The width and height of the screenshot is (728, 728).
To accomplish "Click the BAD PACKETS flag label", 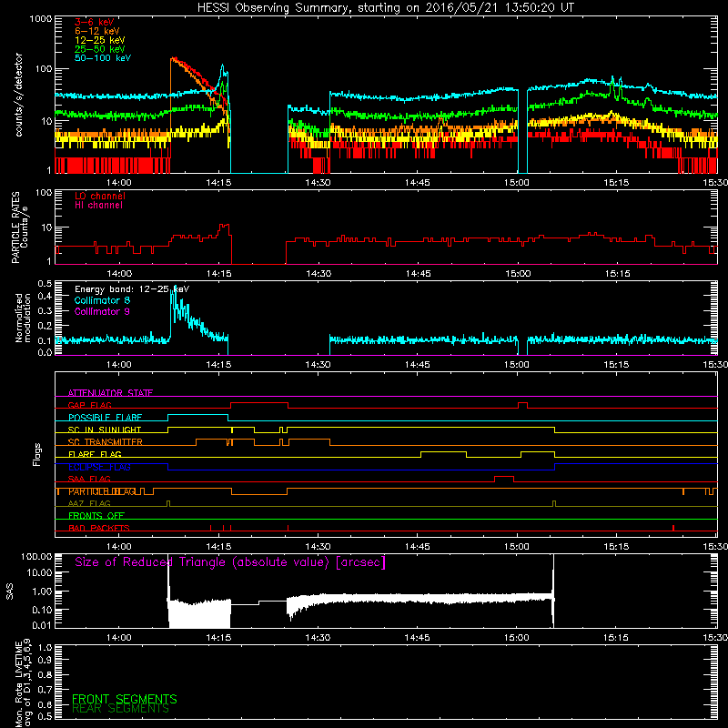I will tap(99, 528).
